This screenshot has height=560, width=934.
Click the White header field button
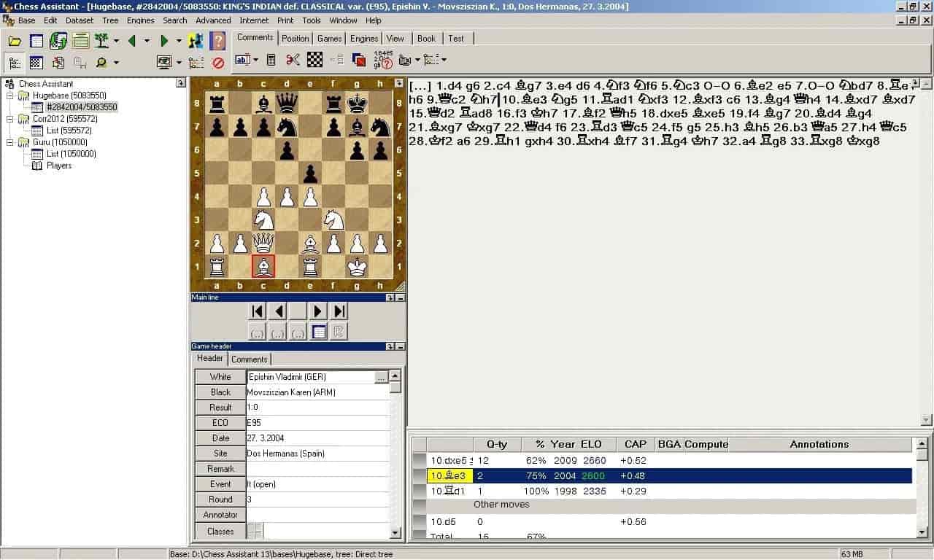point(220,377)
